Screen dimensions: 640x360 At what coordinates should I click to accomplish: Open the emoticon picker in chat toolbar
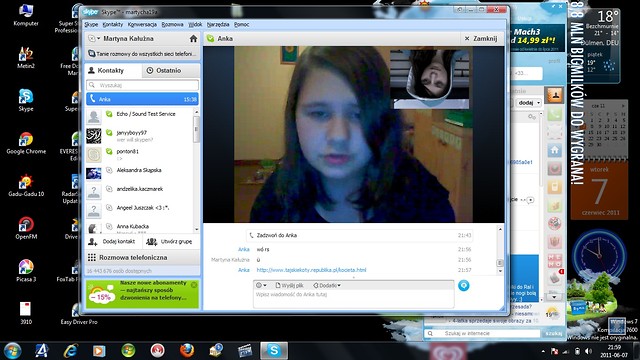[x=260, y=285]
